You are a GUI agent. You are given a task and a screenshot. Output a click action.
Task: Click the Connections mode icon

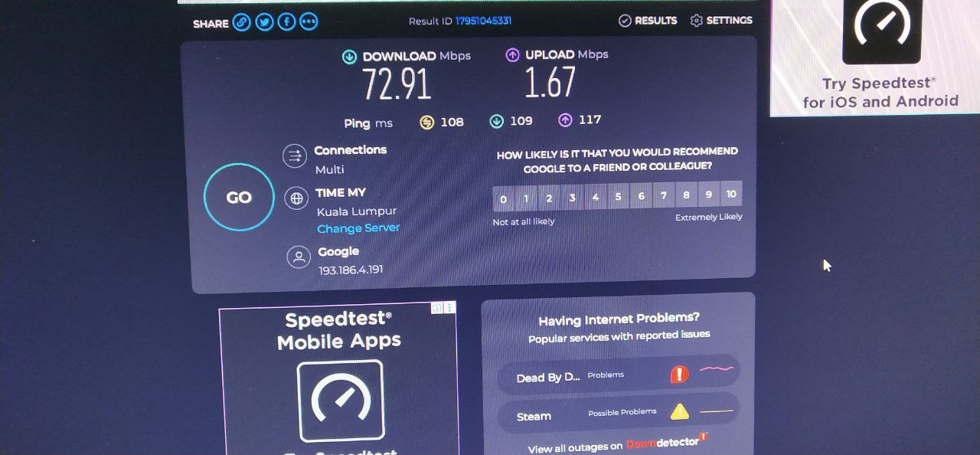coord(294,156)
